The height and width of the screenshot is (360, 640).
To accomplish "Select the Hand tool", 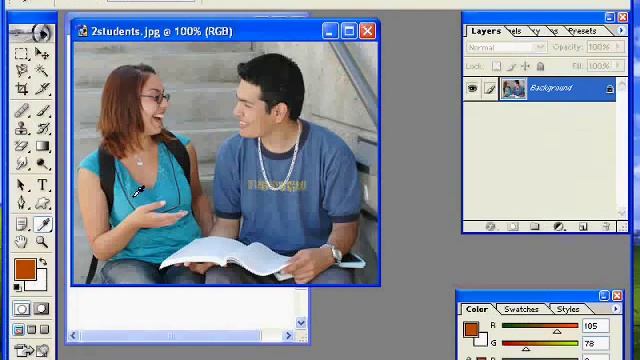I will (x=21, y=242).
